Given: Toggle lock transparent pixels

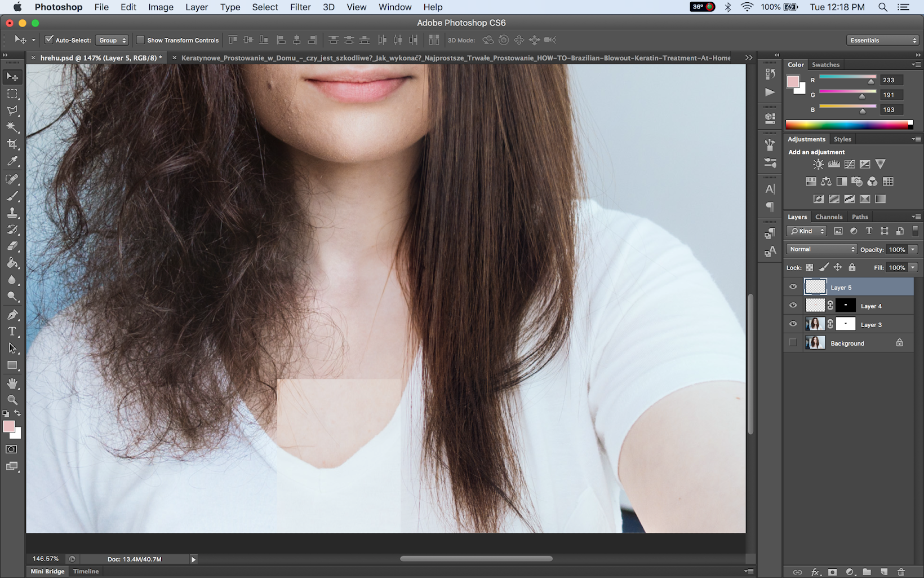Looking at the screenshot, I should pyautogui.click(x=809, y=267).
